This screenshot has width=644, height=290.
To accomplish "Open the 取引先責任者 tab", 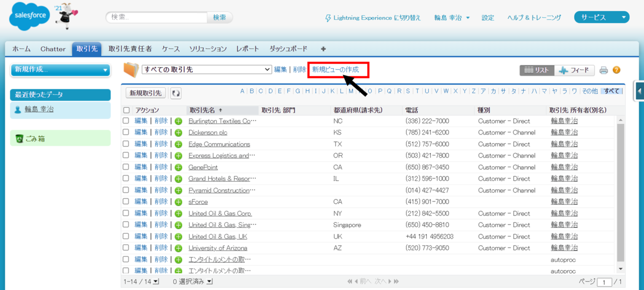I will pyautogui.click(x=130, y=49).
